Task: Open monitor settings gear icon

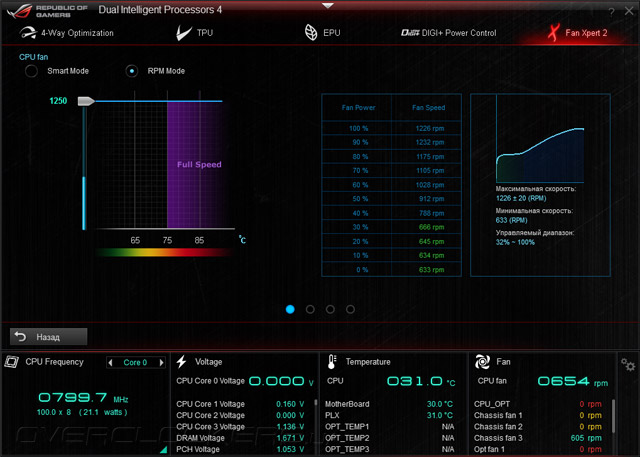Action: click(628, 364)
